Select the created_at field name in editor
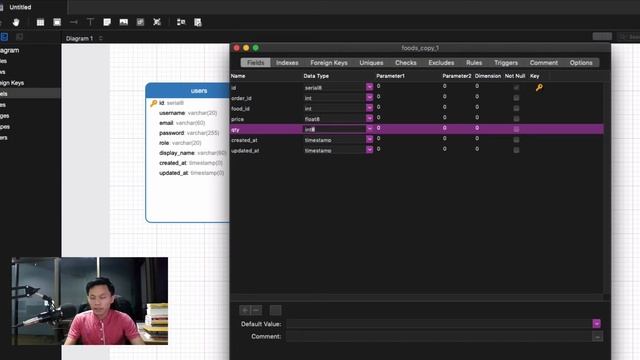Image resolution: width=640 pixels, height=360 pixels. click(x=244, y=140)
